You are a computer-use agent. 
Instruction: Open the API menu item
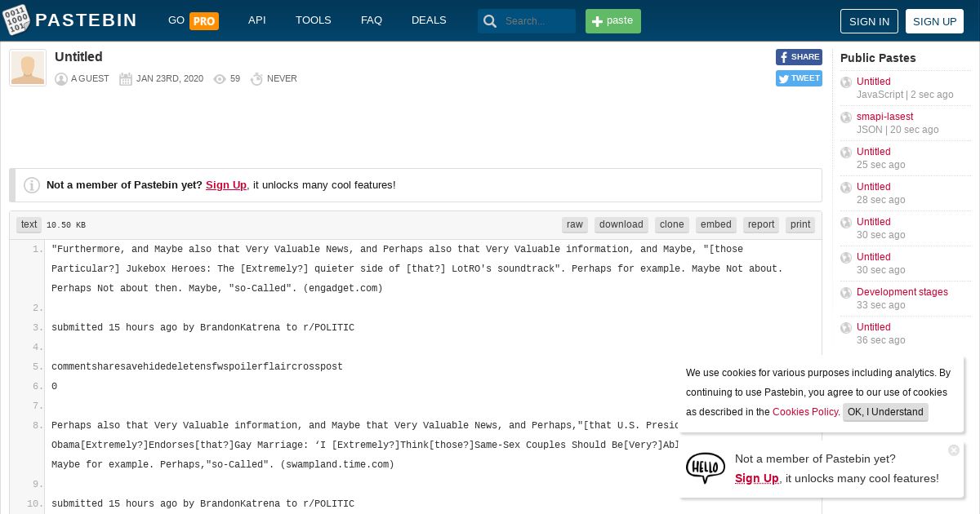point(257,20)
